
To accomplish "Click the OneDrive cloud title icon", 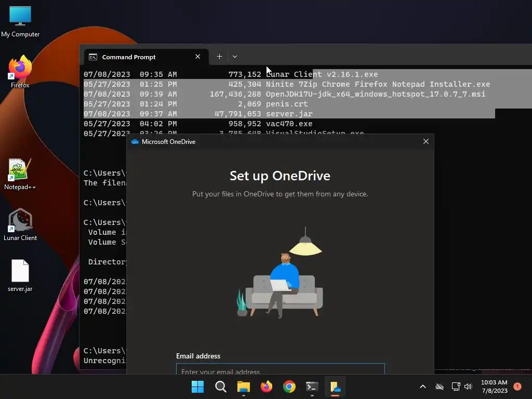I will tap(135, 141).
